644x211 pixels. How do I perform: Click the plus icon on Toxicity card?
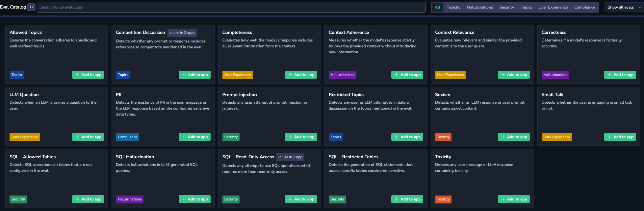pyautogui.click(x=503, y=199)
